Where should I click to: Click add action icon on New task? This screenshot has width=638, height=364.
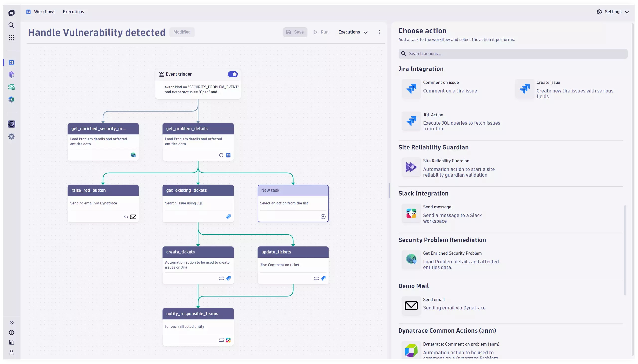point(323,217)
